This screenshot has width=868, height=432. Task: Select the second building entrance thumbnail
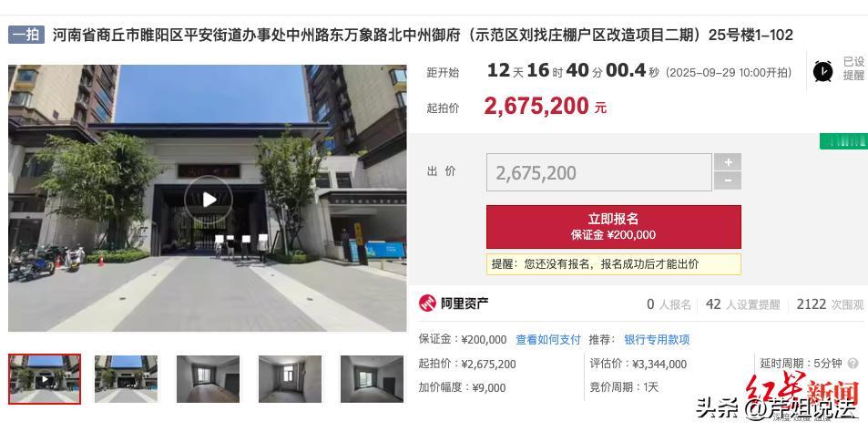click(x=127, y=379)
